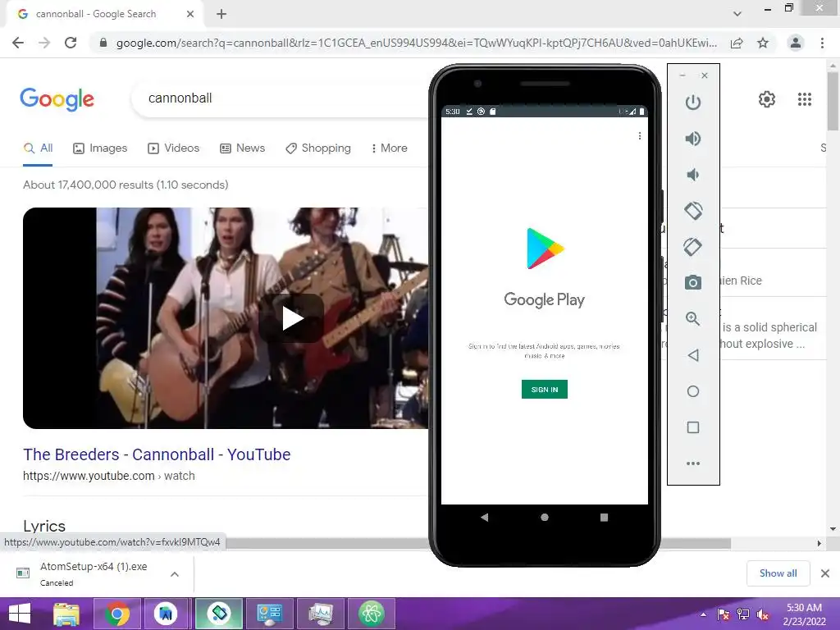Click the Chrome forward arrow
The width and height of the screenshot is (840, 630).
44,43
